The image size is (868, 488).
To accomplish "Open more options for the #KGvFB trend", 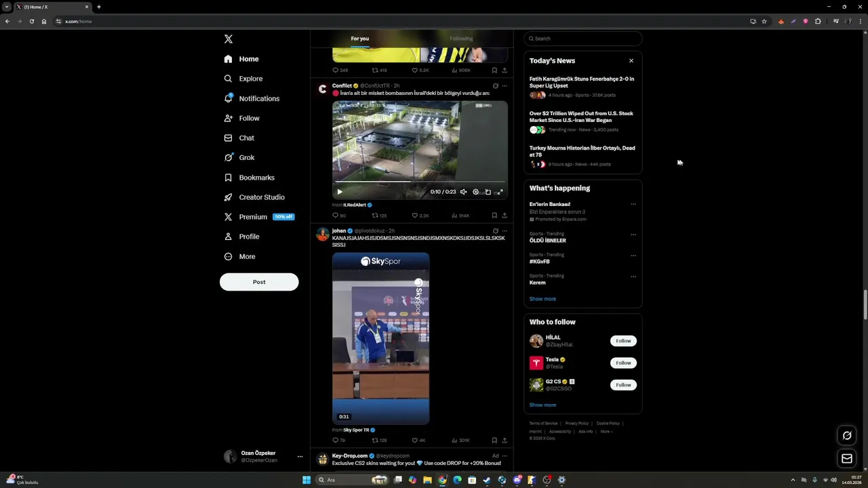I will pyautogui.click(x=633, y=256).
